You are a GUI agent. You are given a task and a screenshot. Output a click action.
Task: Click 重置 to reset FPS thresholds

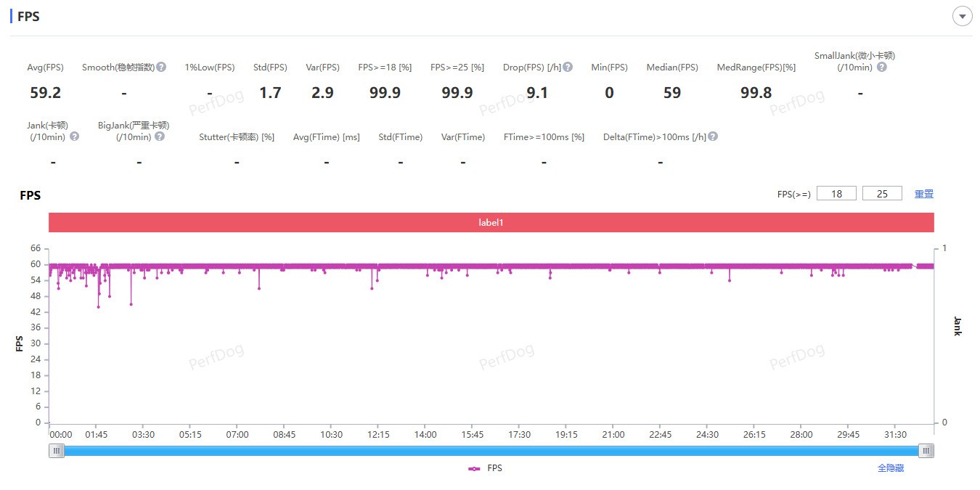click(923, 194)
